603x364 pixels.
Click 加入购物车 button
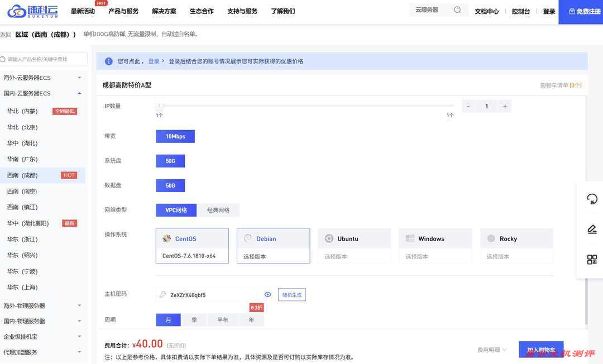(x=540, y=350)
